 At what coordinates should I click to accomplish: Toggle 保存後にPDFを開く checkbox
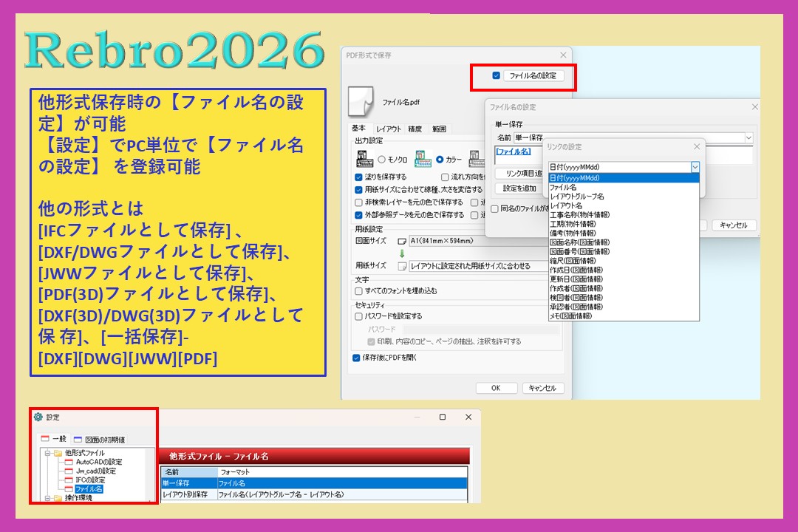click(x=356, y=358)
